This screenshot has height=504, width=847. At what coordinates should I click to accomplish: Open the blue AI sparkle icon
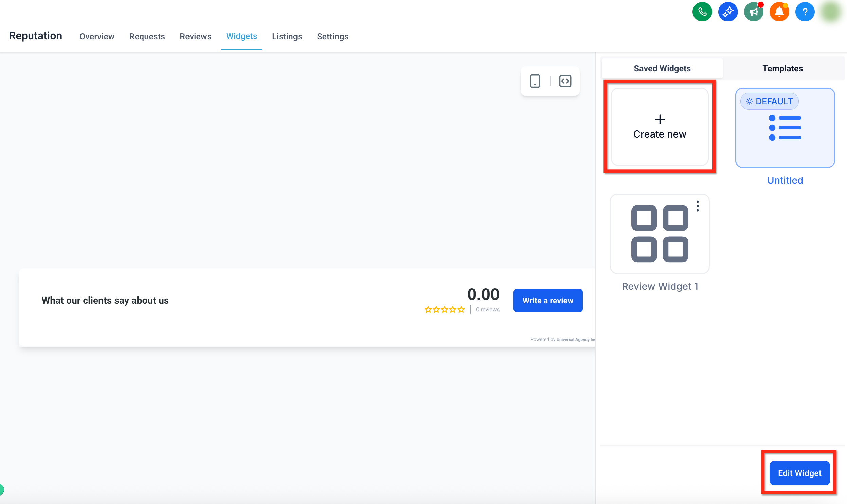[x=728, y=12]
